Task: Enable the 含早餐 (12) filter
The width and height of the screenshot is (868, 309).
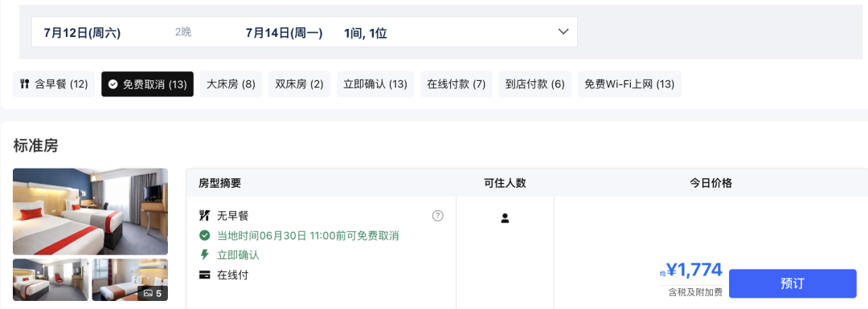Action: 54,84
